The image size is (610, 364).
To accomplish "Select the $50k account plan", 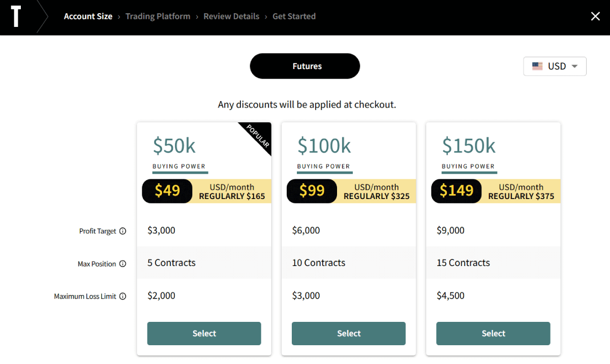I will (x=204, y=334).
